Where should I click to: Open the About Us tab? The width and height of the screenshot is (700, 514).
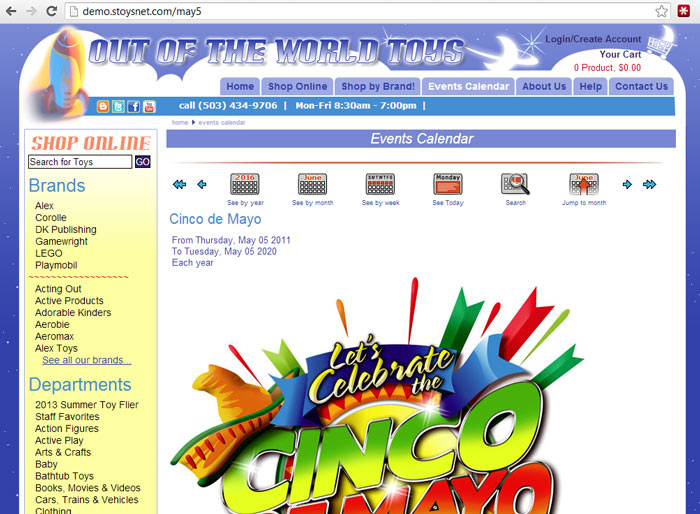pos(544,87)
